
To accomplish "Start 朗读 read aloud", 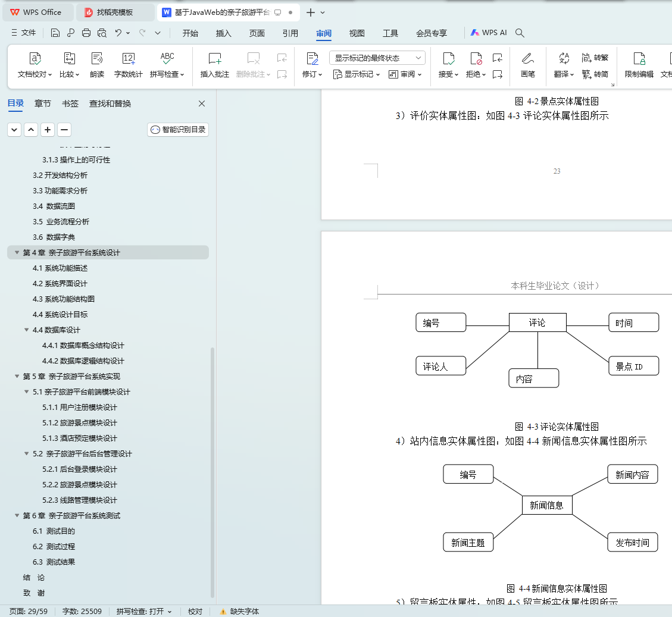I will coord(97,65).
